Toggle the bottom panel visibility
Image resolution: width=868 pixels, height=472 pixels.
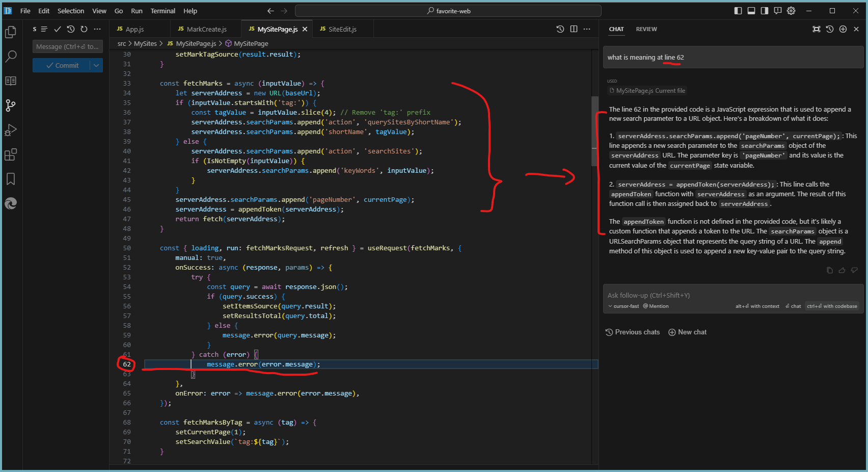(751, 11)
